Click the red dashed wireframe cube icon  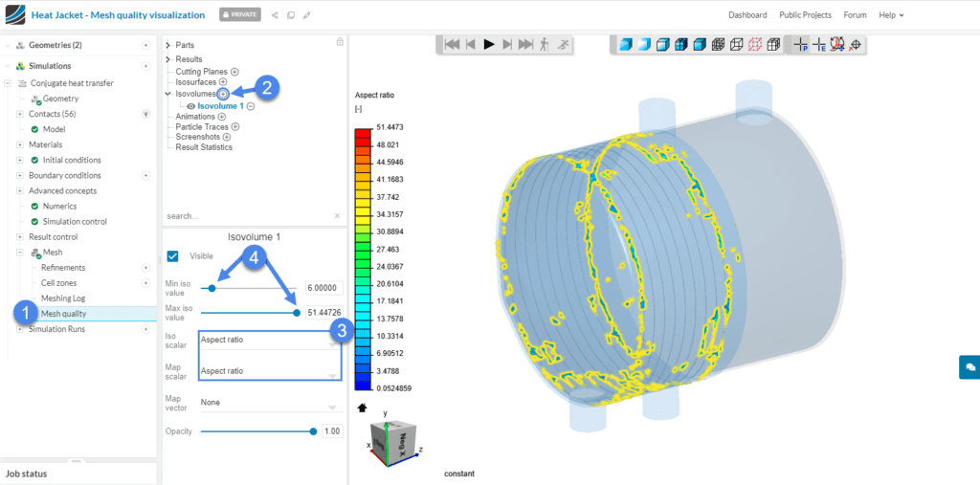(754, 44)
